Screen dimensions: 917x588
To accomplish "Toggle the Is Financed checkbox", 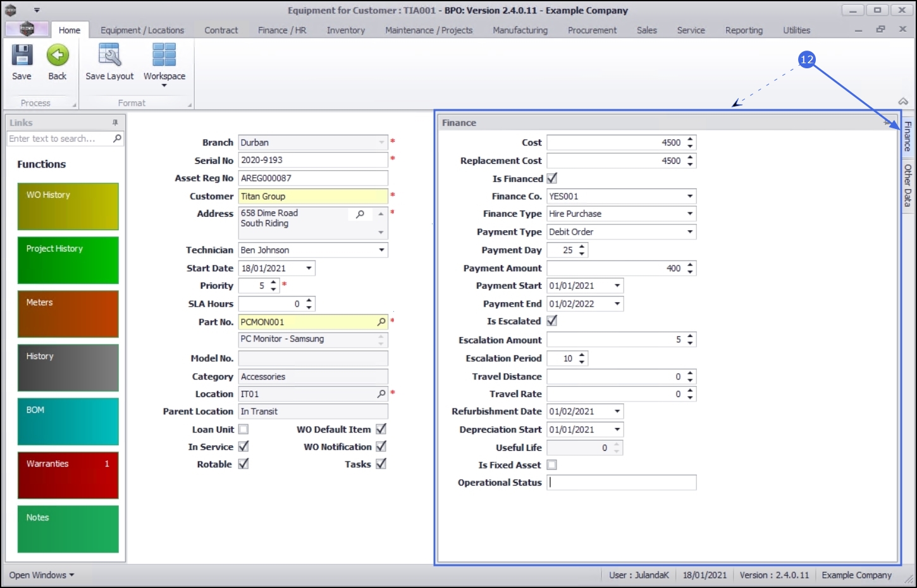I will tap(552, 178).
